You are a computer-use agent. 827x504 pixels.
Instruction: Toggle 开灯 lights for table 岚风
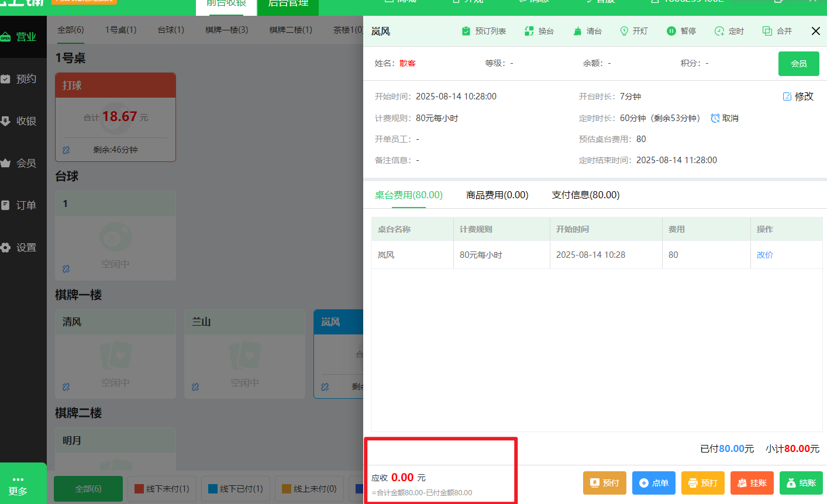click(x=634, y=31)
